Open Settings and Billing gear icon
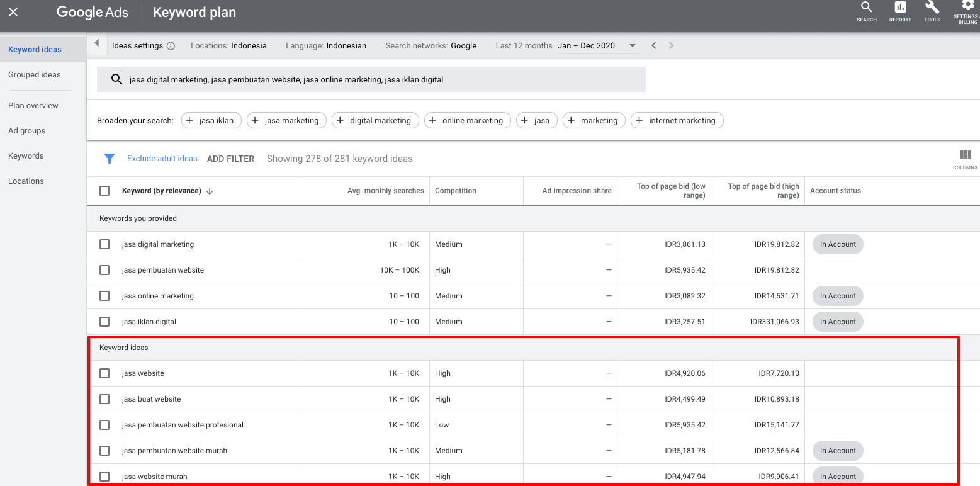The width and height of the screenshot is (980, 486). point(967,11)
